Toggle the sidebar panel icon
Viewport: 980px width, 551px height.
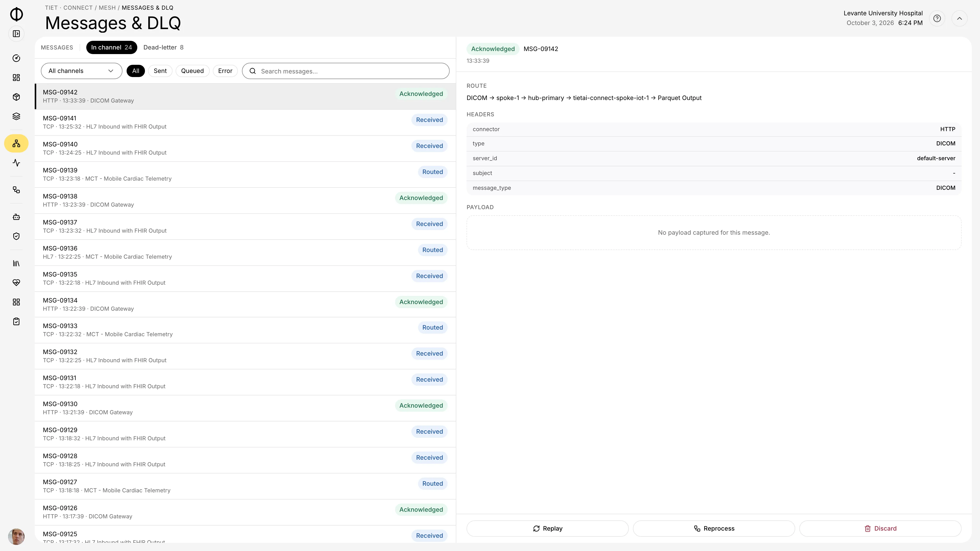click(16, 34)
